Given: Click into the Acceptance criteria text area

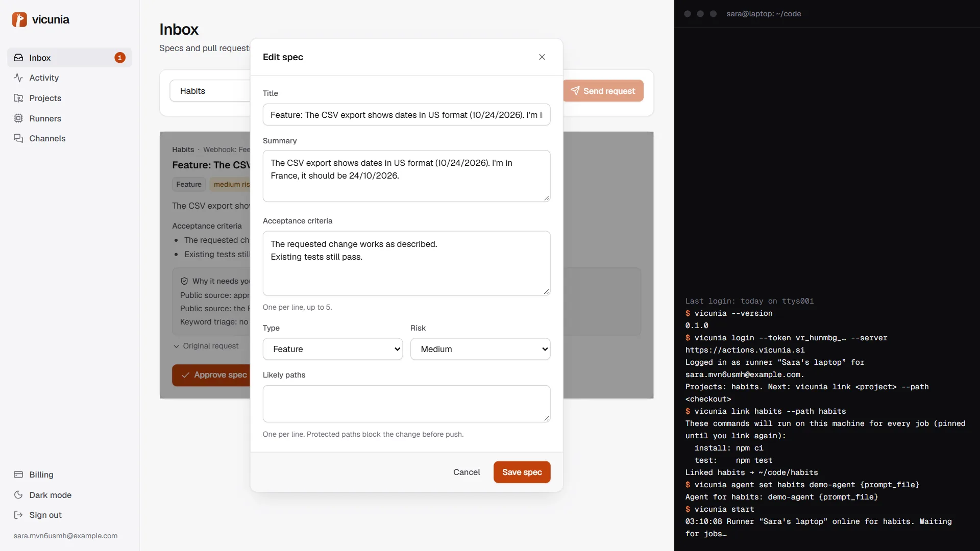Looking at the screenshot, I should (406, 263).
